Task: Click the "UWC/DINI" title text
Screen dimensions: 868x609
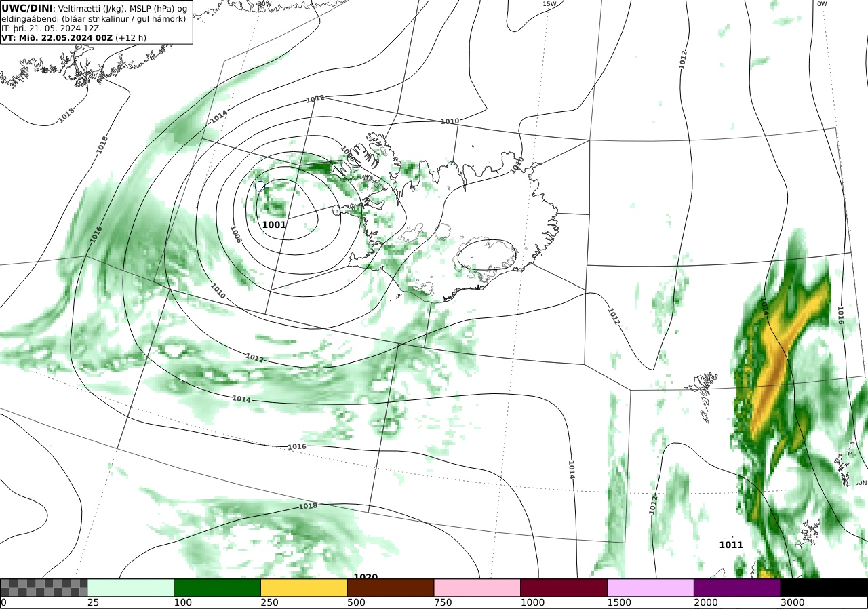Action: (27, 8)
